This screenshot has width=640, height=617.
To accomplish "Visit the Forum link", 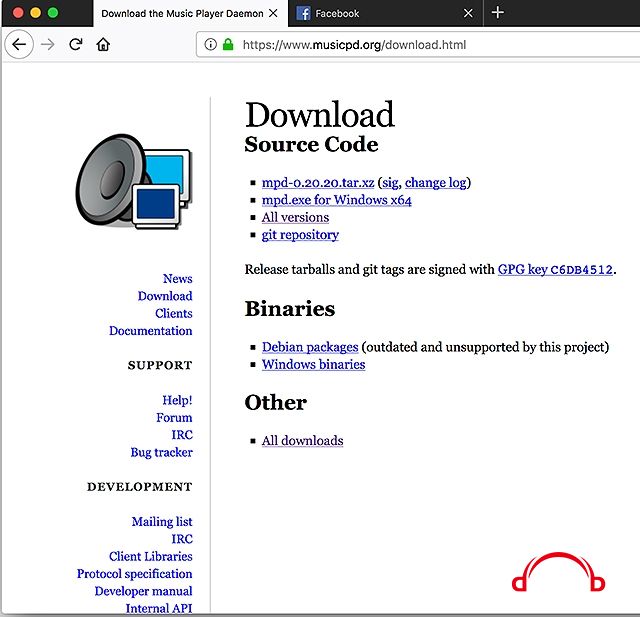I will coord(174,417).
